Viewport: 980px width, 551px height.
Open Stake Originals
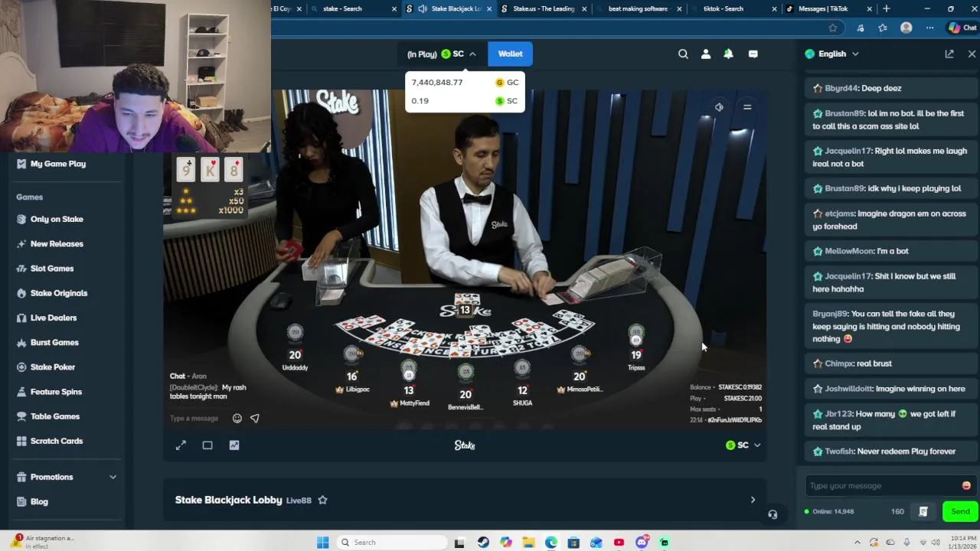tap(59, 293)
